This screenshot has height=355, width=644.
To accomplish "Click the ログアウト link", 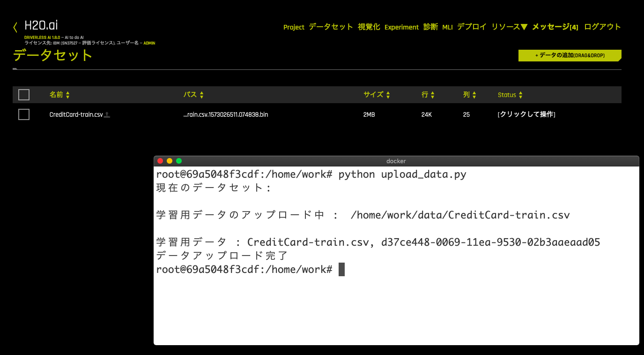I will tap(602, 27).
